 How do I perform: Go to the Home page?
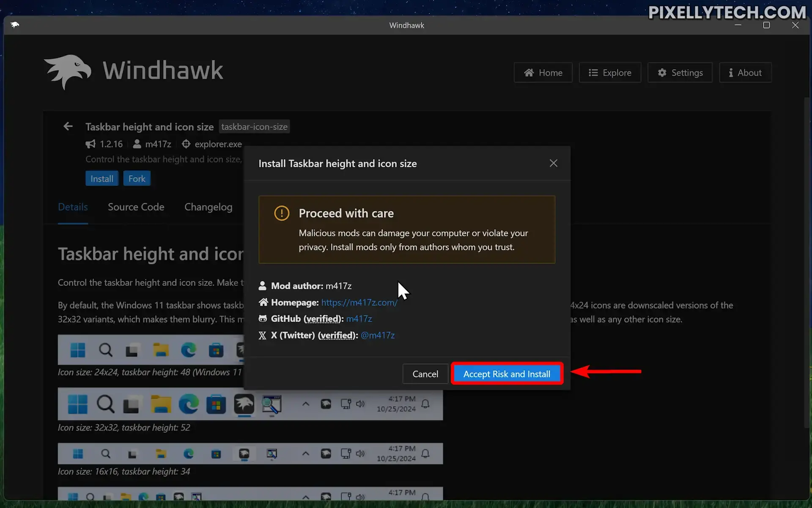543,72
